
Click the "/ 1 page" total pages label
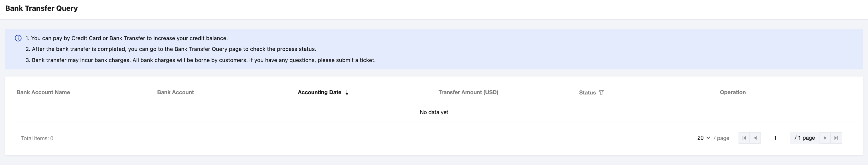(x=804, y=138)
